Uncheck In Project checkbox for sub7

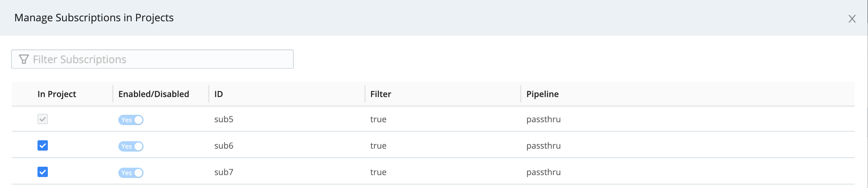[42, 172]
